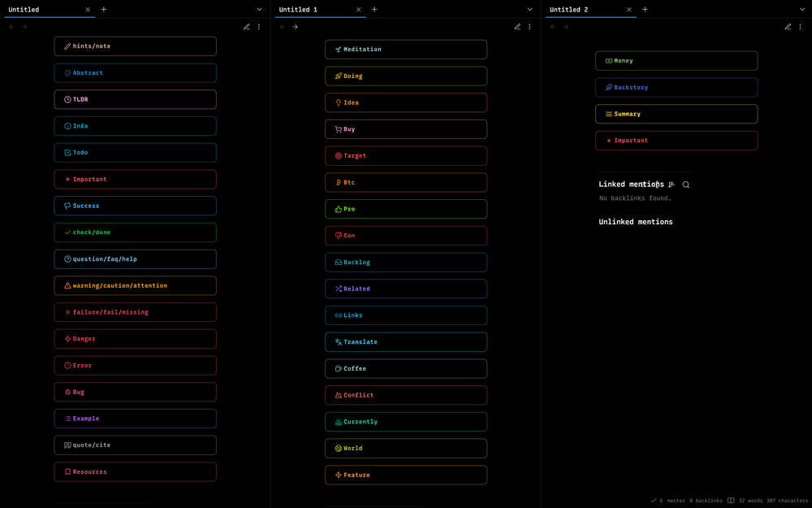Click the book icon in the status bar
The height and width of the screenshot is (508, 812).
(x=731, y=501)
